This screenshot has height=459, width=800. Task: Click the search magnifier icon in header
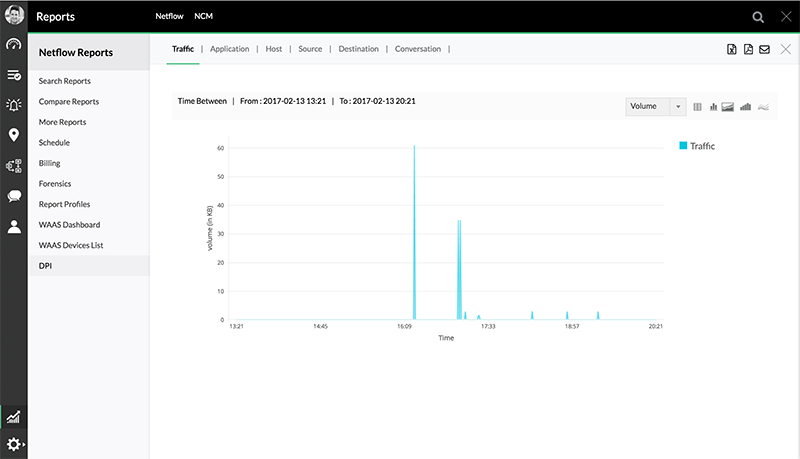tap(759, 17)
